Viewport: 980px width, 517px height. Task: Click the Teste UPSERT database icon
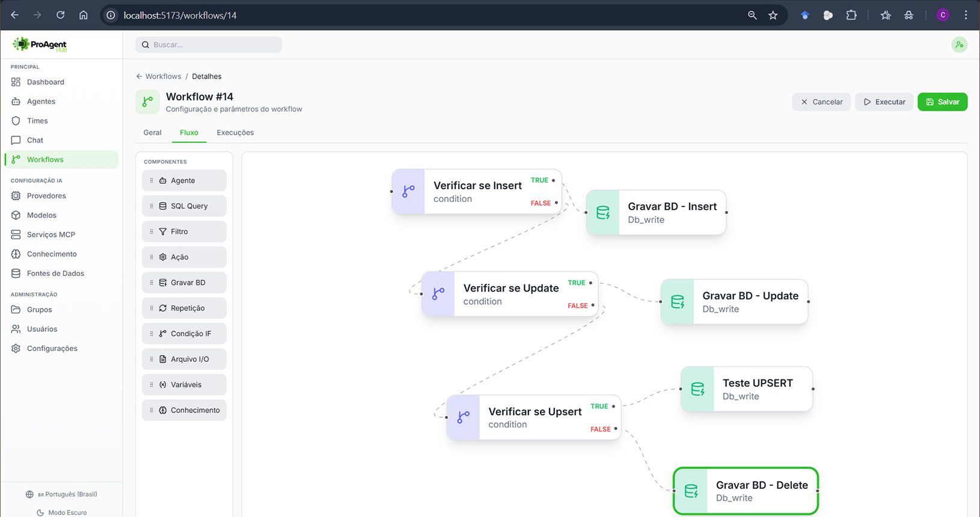click(697, 390)
